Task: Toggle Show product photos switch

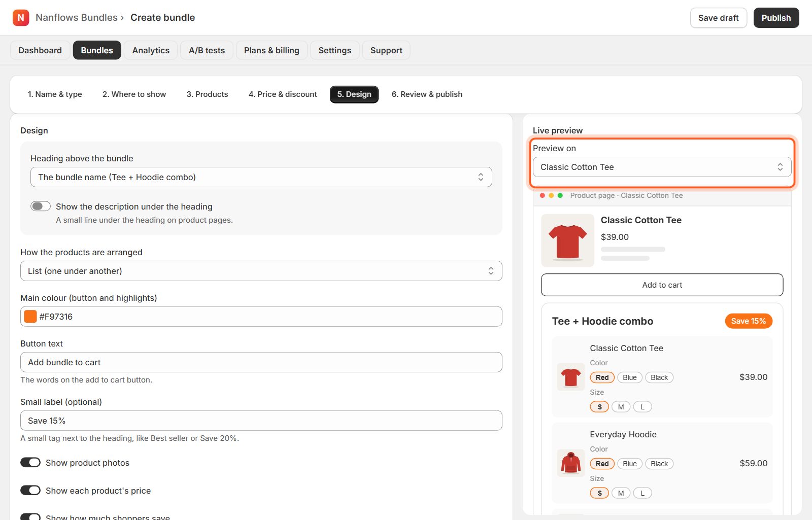Action: (30, 462)
